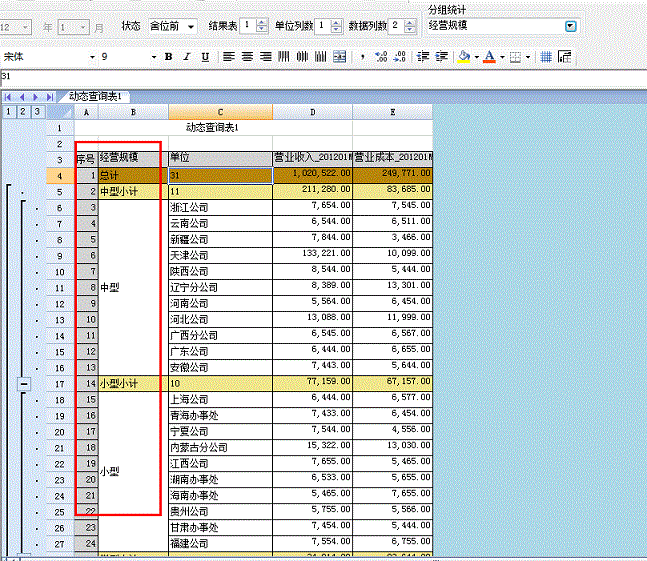Decrease the 数据列数 spinner value

[410, 30]
